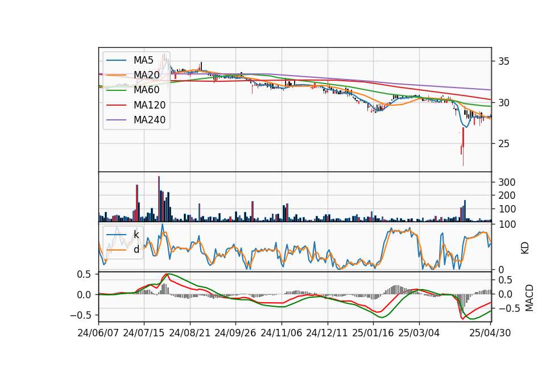Click the 24/07/15 date tick label
This screenshot has width=546, height=392.
click(143, 333)
